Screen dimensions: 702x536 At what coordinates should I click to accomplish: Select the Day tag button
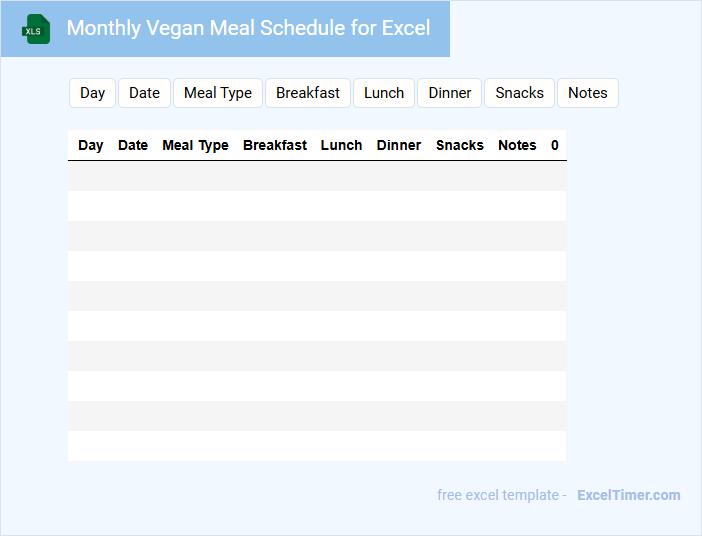tap(93, 93)
